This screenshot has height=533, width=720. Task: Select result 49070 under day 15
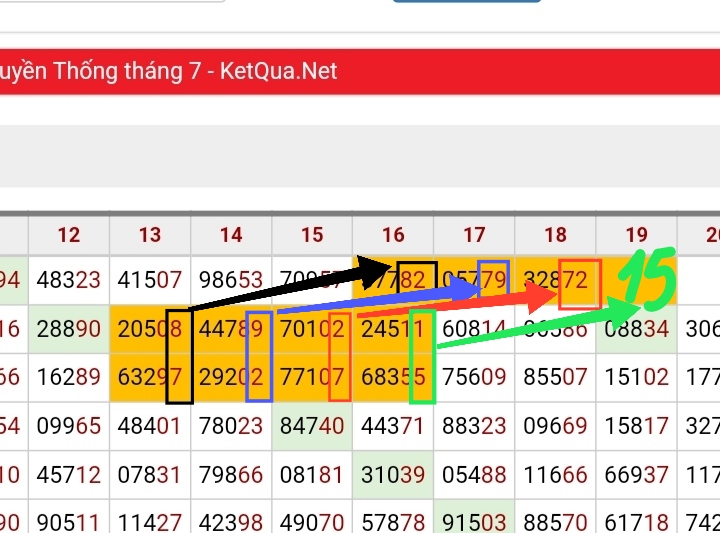point(312,522)
